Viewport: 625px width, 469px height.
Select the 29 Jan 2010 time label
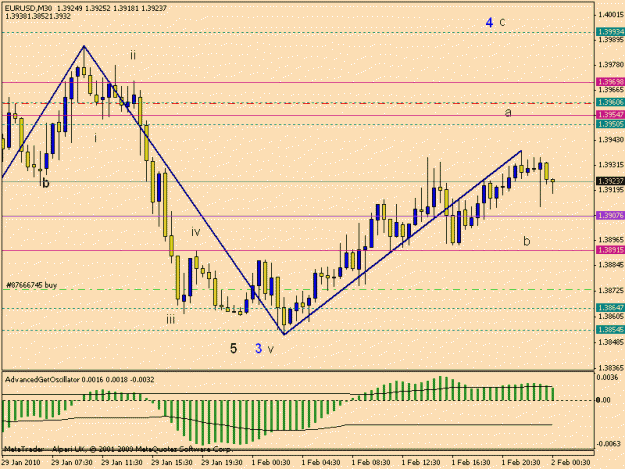click(21, 463)
